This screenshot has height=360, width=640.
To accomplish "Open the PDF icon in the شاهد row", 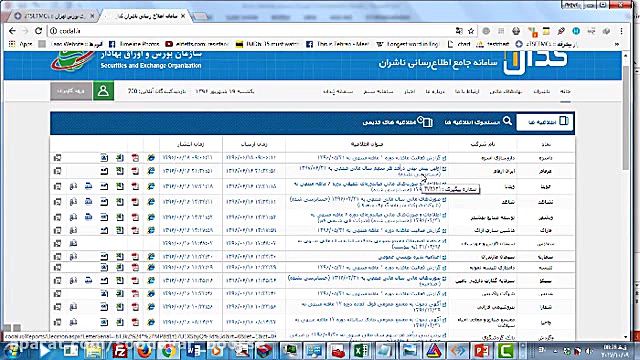I will (x=135, y=202).
